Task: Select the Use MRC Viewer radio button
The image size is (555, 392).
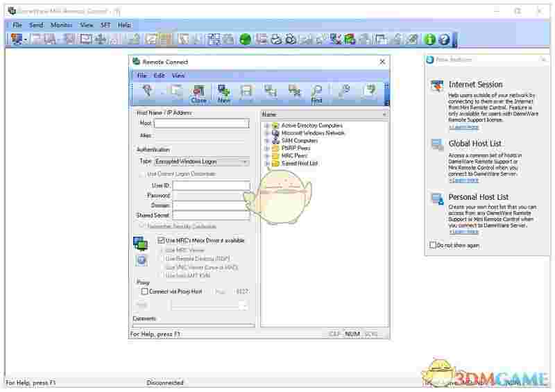Action: click(x=162, y=250)
